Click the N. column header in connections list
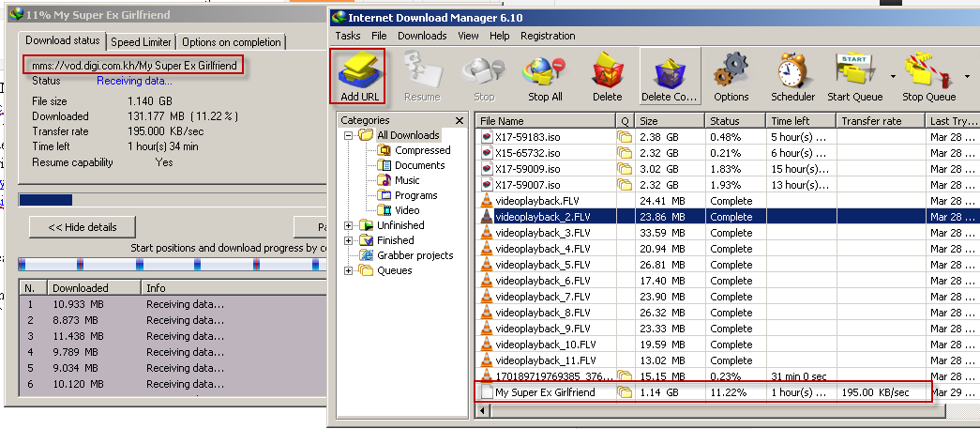Screen dimensions: 980x429 coord(33,288)
